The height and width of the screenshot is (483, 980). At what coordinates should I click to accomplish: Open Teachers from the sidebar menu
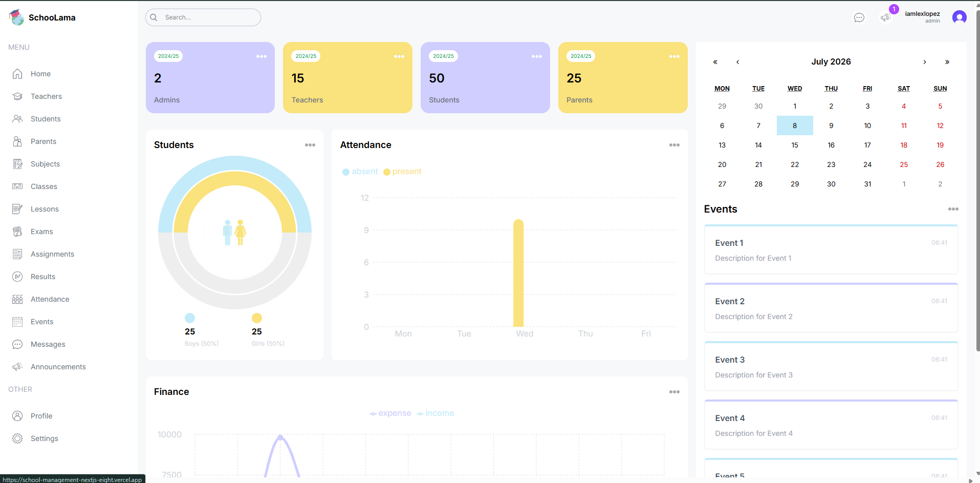46,96
